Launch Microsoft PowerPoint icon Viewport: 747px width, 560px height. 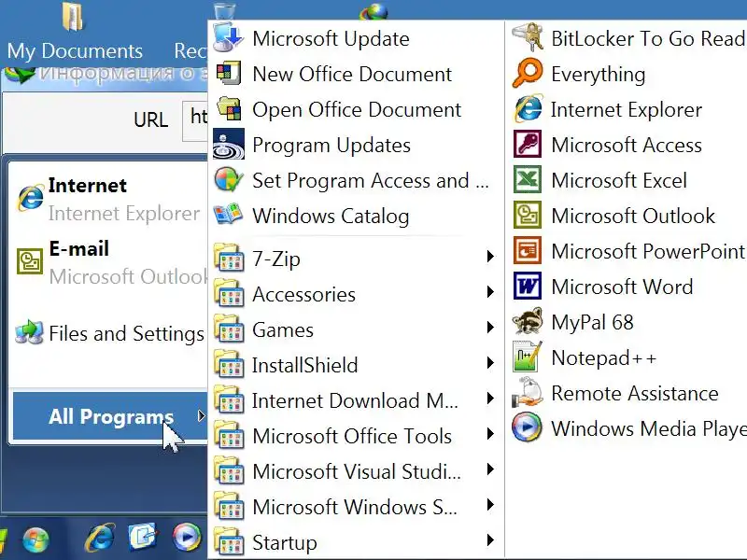[528, 251]
